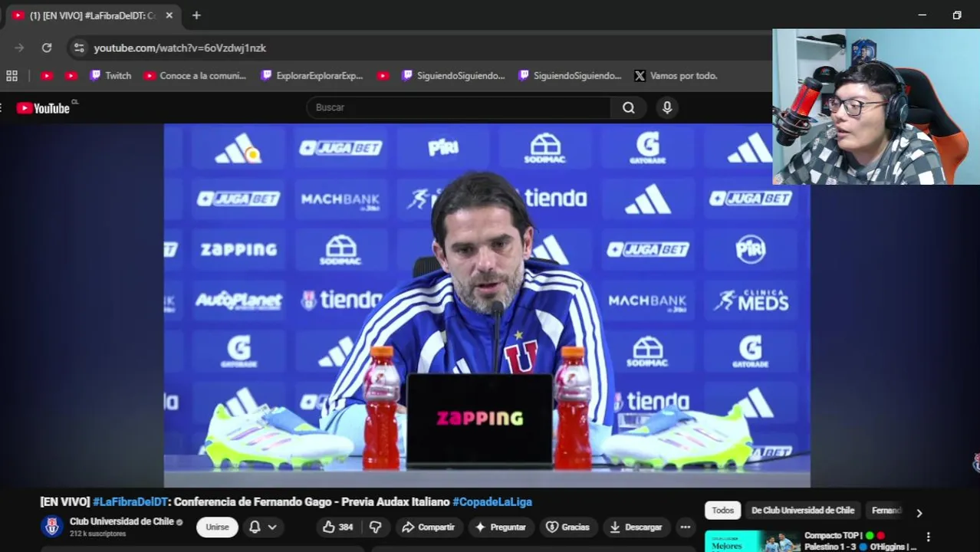The height and width of the screenshot is (552, 980).
Task: Open the #LaFibraDelDT hashtag link
Action: pyautogui.click(x=130, y=501)
